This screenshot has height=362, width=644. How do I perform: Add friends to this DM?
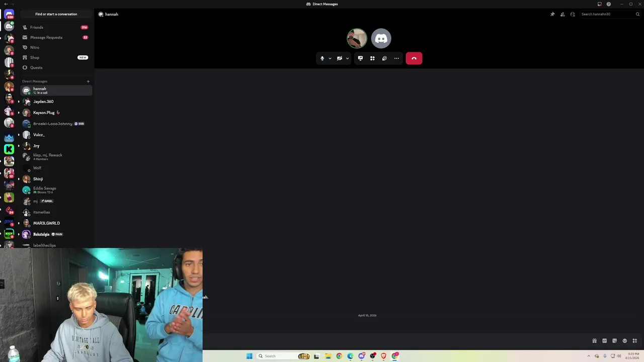(562, 14)
